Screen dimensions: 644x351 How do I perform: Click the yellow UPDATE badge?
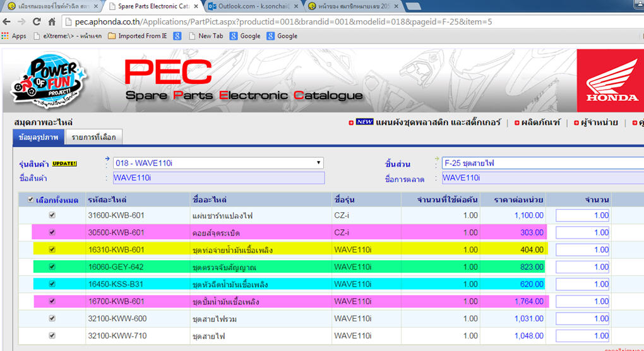click(x=64, y=164)
